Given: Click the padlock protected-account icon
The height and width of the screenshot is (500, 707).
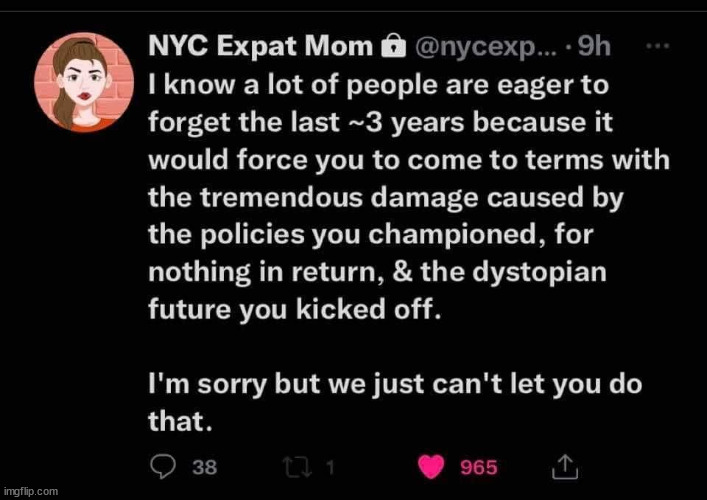Looking at the screenshot, I should [x=394, y=46].
